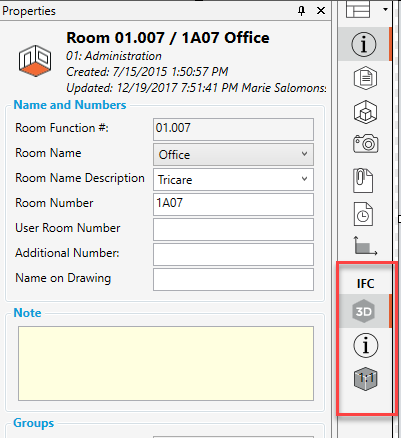Open the camera photos icon
Viewport: 401px width, 438px height.
coord(366,144)
